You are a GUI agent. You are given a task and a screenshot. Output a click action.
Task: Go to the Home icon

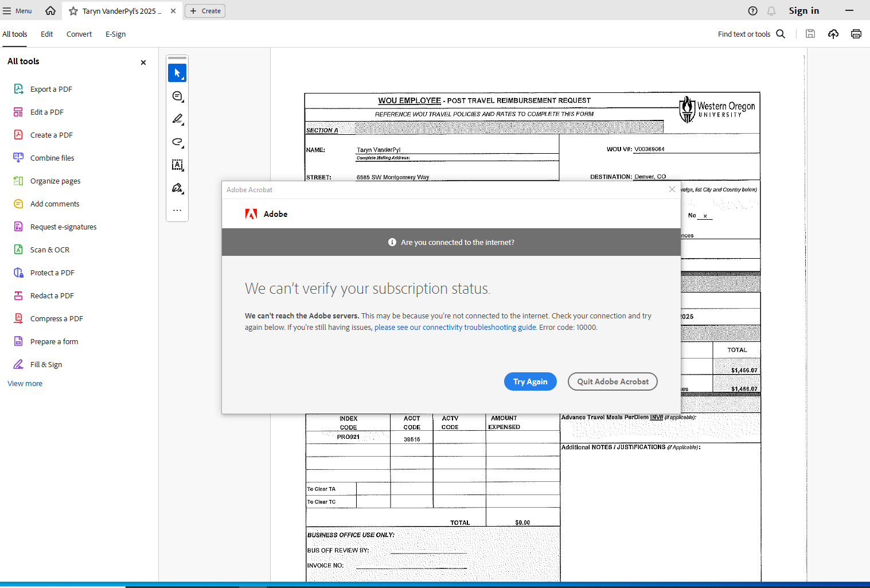[x=50, y=10]
